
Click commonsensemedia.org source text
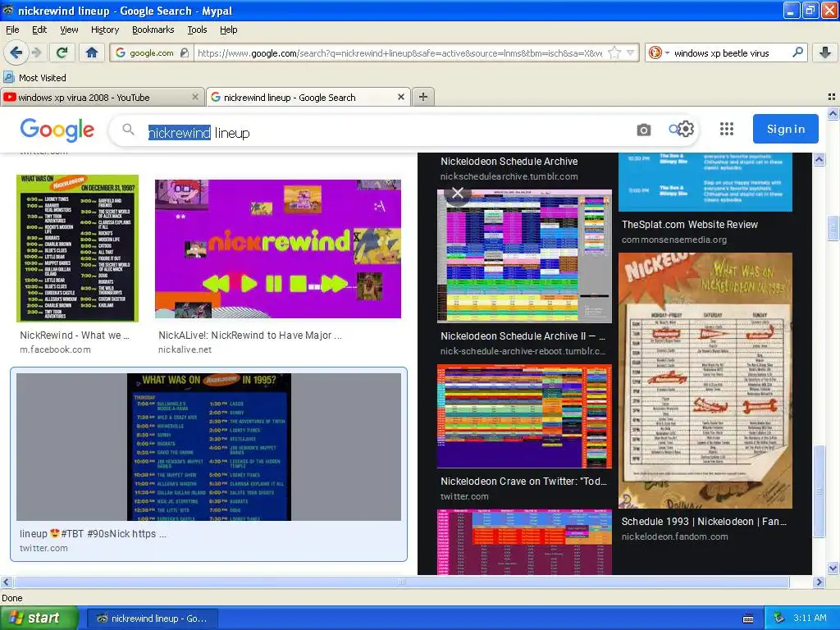(674, 240)
